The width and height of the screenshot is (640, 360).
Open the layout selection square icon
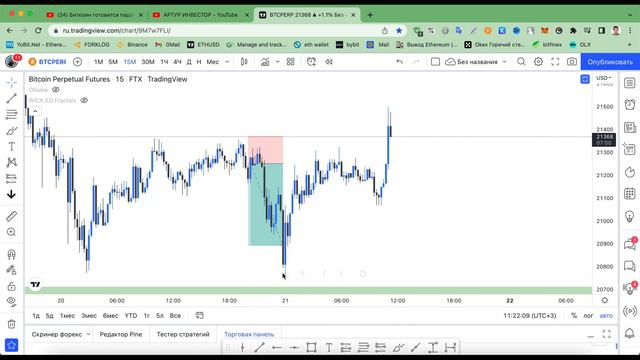435,62
